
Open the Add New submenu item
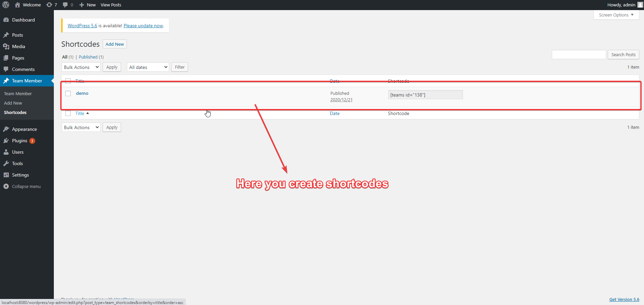click(x=13, y=103)
